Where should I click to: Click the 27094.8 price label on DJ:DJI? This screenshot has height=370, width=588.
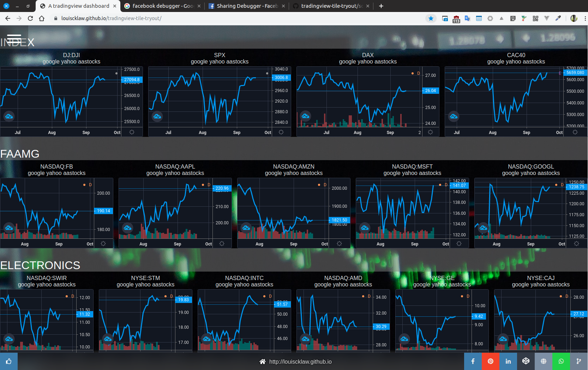pos(132,80)
